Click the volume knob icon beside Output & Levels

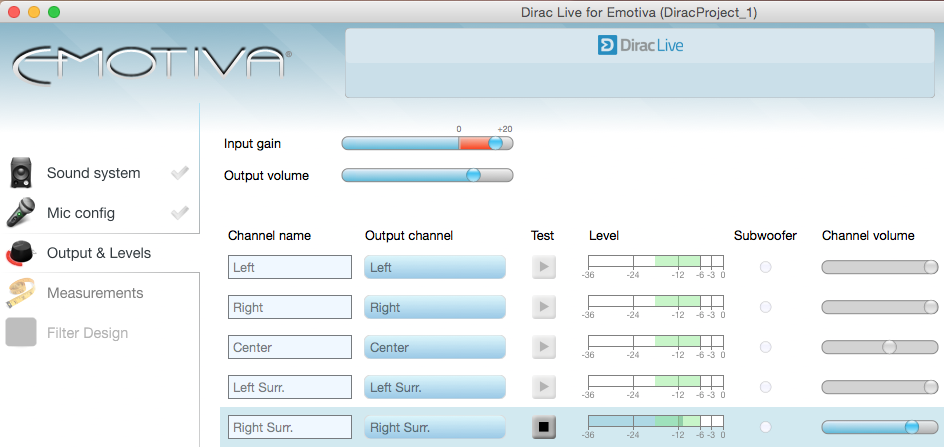22,253
